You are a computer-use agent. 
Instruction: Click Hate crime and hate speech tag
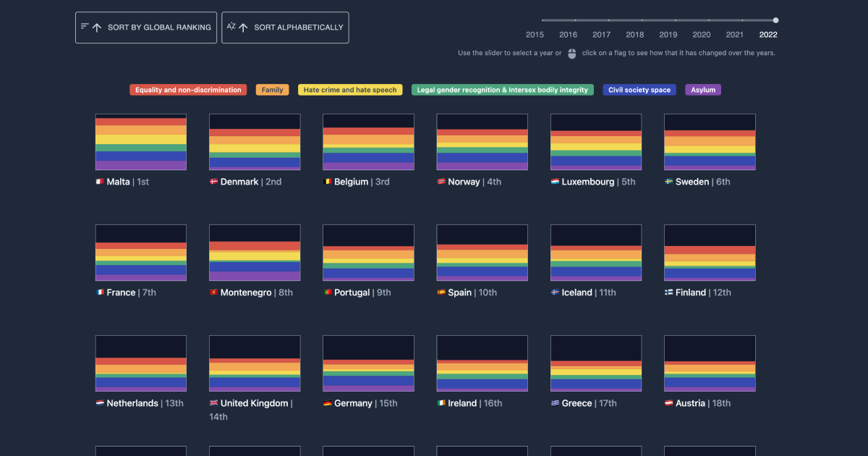[x=350, y=90]
